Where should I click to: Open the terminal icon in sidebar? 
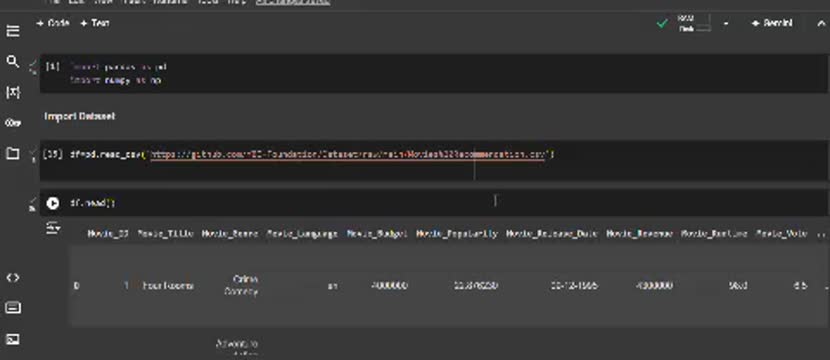pos(13,339)
